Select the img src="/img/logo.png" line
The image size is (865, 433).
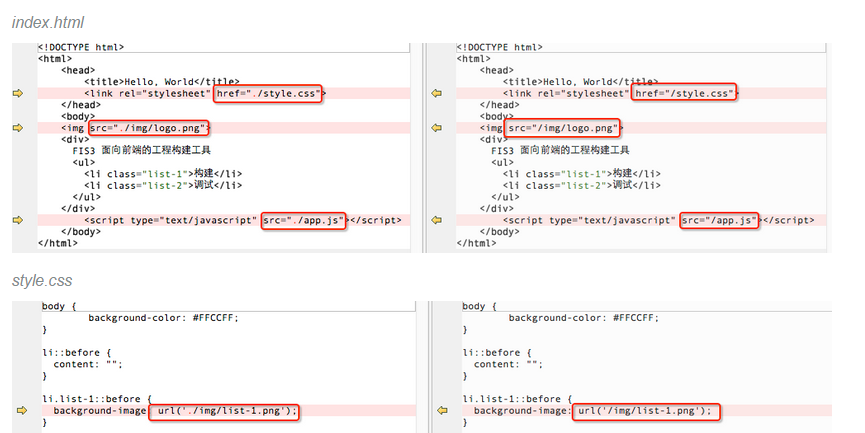pyautogui.click(x=641, y=128)
